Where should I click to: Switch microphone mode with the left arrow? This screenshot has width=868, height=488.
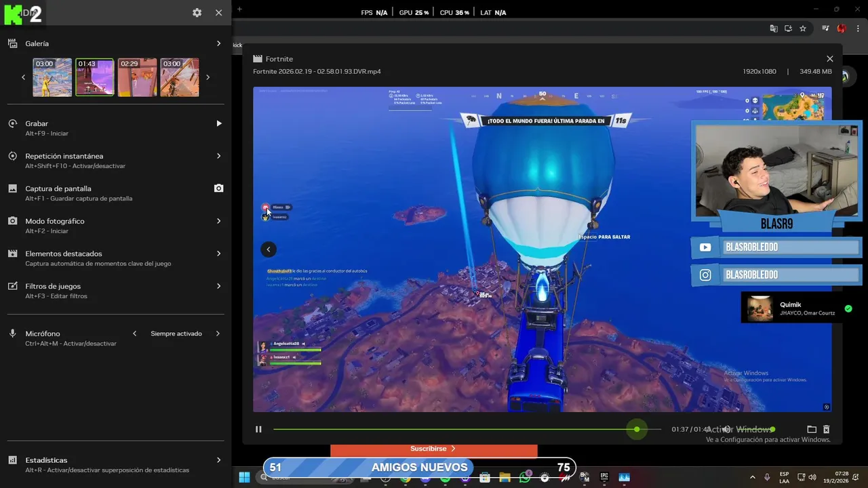(134, 333)
